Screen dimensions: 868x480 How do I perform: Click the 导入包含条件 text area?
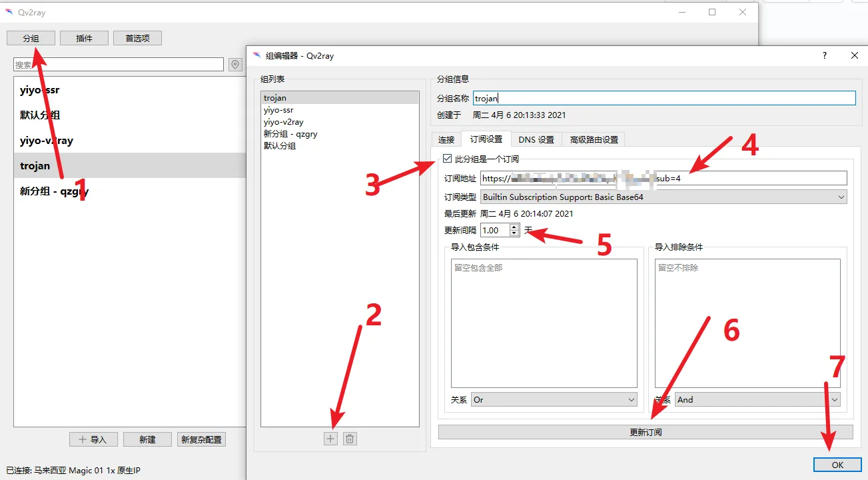[544, 323]
